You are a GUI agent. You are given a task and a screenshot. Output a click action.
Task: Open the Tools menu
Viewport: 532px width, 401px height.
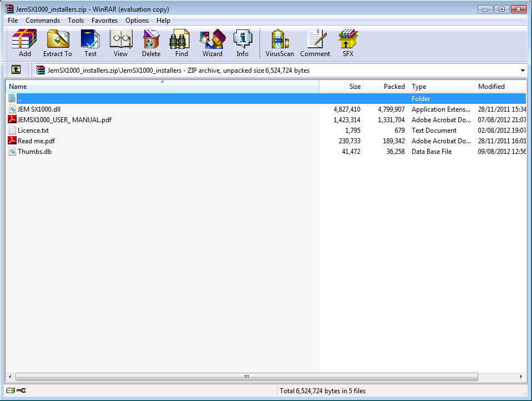[x=75, y=21]
